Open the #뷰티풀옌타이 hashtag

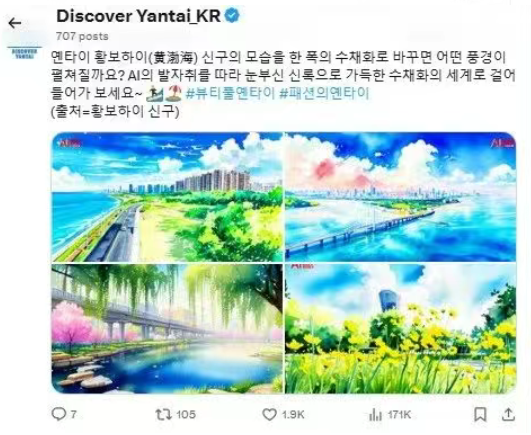point(230,93)
